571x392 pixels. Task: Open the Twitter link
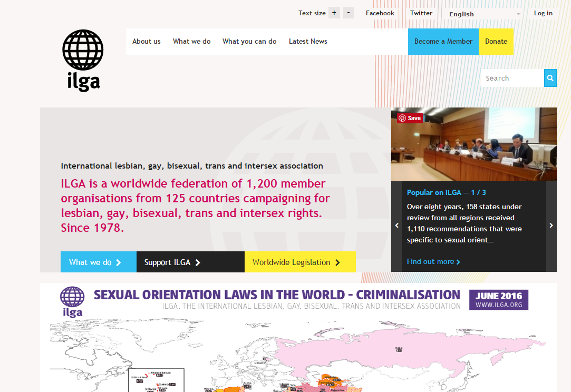coord(421,13)
